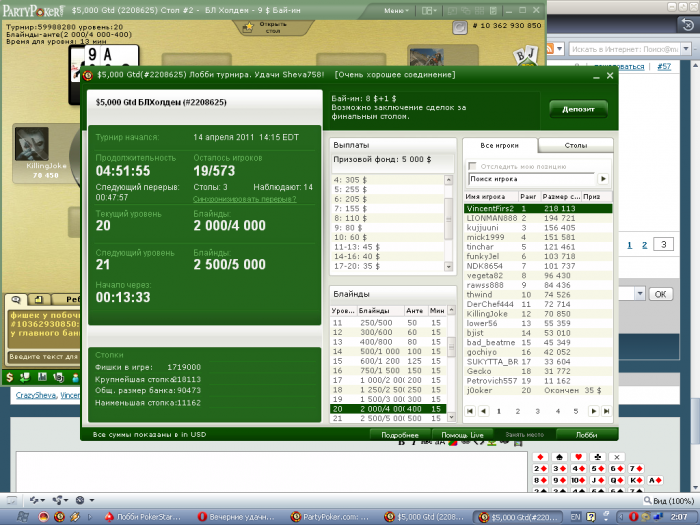The width and height of the screenshot is (700, 525).
Task: Click the player search input field
Action: click(x=532, y=179)
